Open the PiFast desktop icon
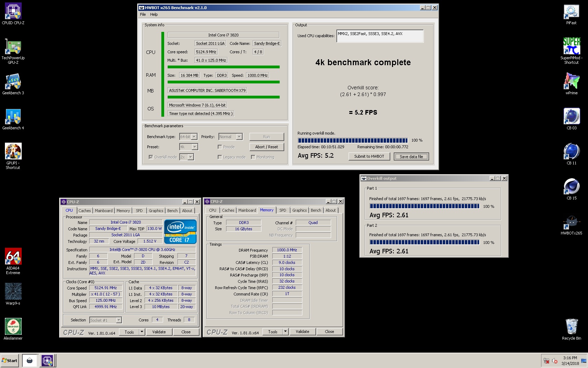 [x=572, y=14]
